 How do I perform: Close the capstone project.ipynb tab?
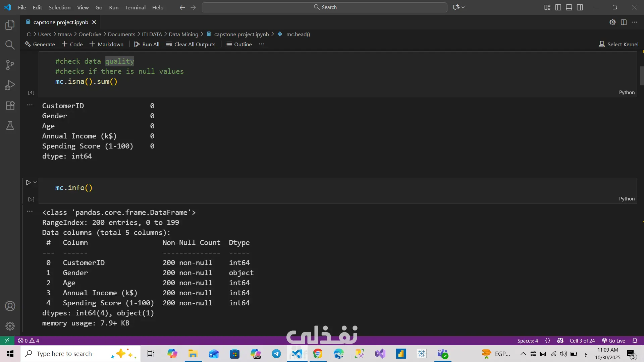[94, 22]
